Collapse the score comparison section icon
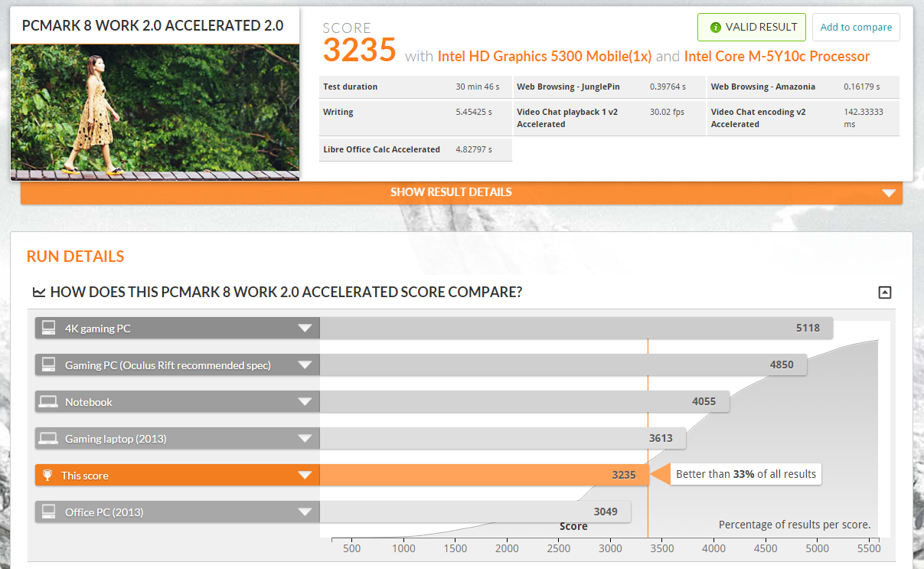This screenshot has height=569, width=924. [885, 292]
